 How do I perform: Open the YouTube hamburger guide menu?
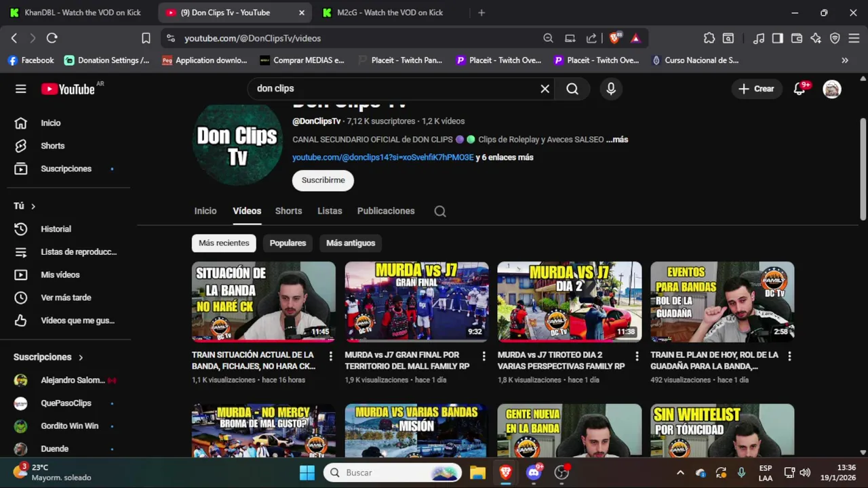[x=21, y=89]
